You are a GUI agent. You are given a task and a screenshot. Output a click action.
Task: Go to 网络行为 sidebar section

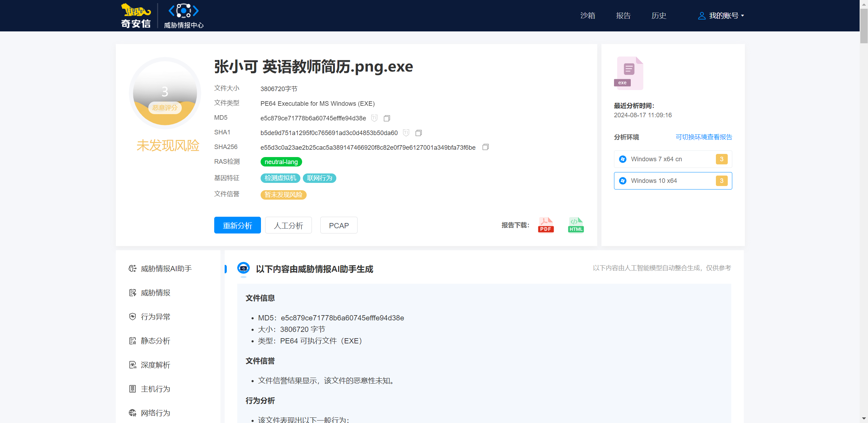tap(155, 413)
